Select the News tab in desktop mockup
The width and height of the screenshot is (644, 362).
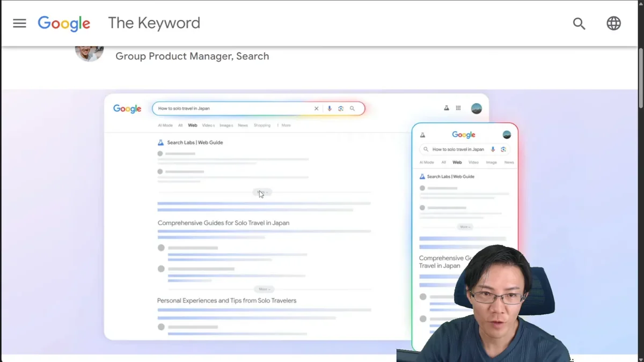243,125
